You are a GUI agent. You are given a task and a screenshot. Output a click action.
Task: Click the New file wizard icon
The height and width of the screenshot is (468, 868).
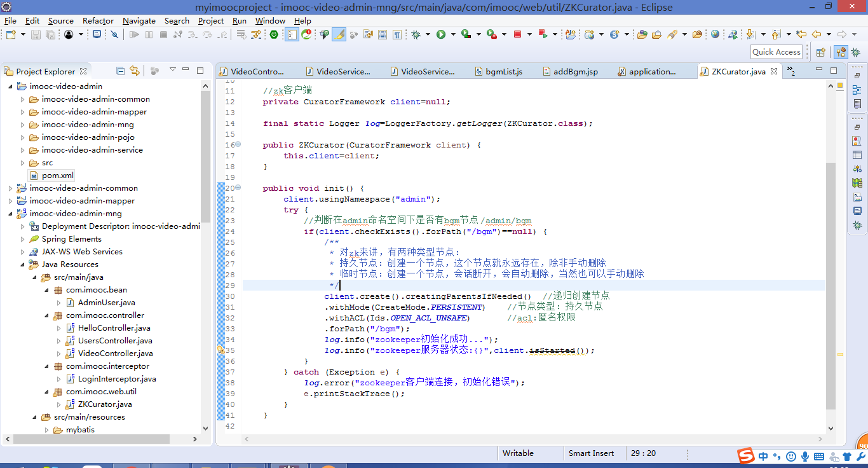pyautogui.click(x=11, y=34)
